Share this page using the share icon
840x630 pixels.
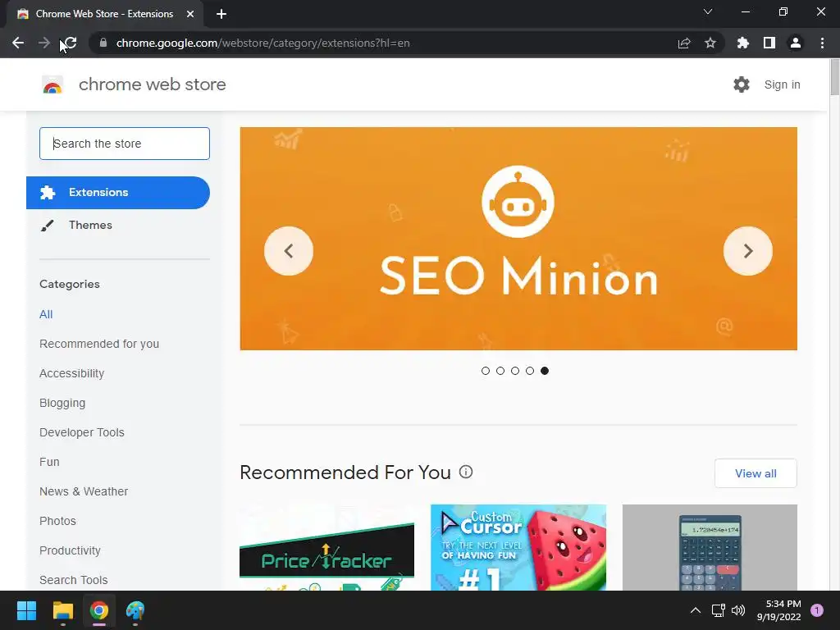tap(684, 43)
